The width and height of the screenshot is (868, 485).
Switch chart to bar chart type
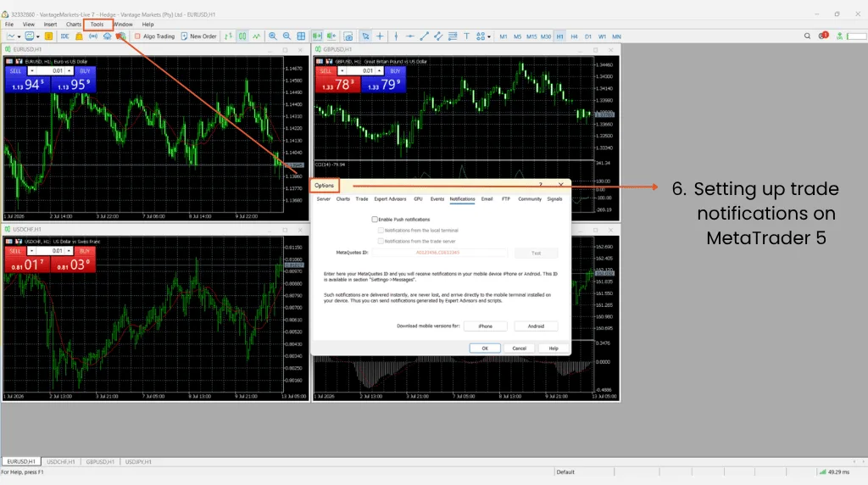229,36
